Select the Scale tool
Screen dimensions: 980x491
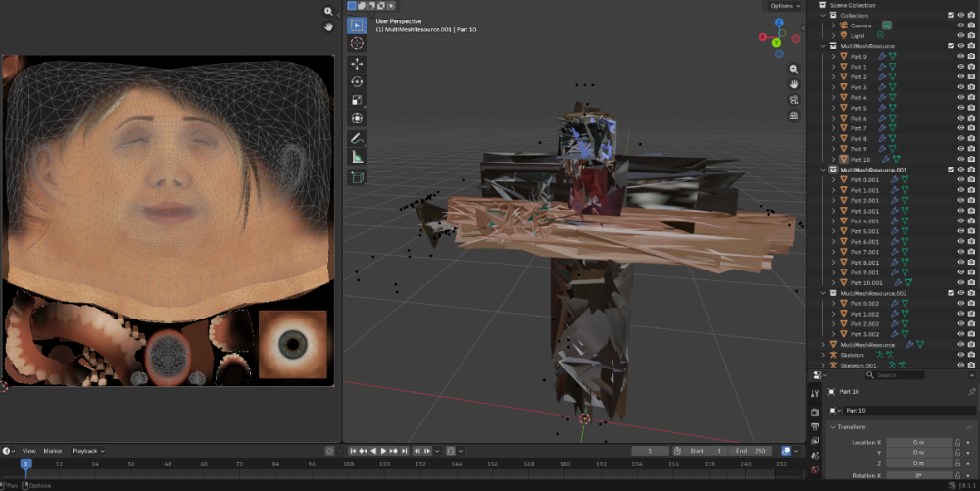pyautogui.click(x=357, y=100)
